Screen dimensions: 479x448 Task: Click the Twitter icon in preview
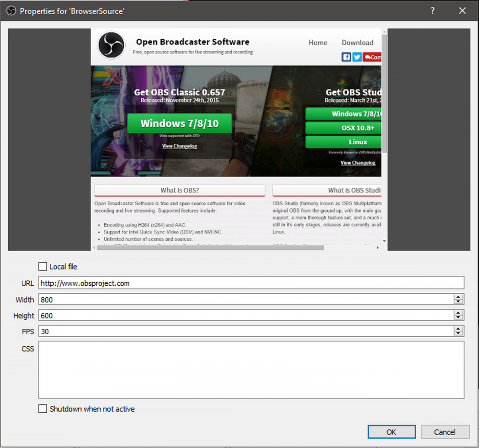point(357,57)
